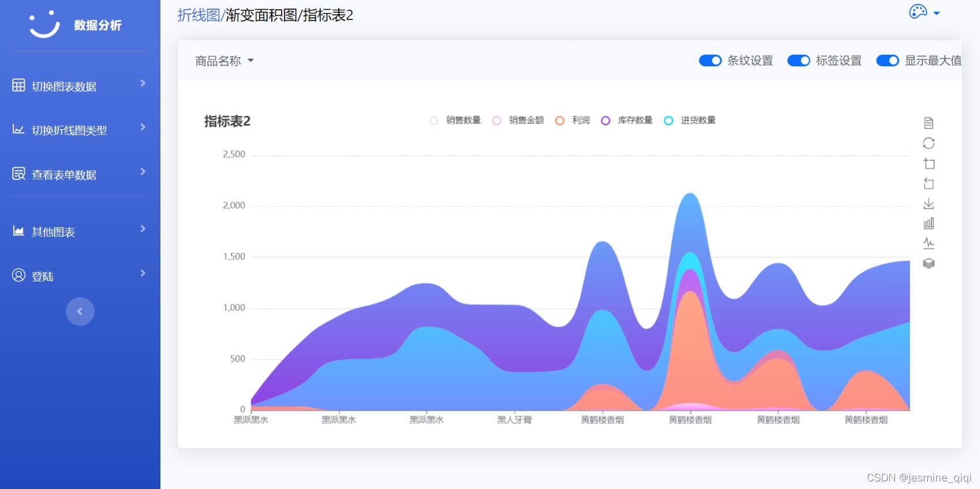Viewport: 980px width, 489px height.
Task: Click the table grid icon beside 切换图表数据
Action: [x=18, y=85]
